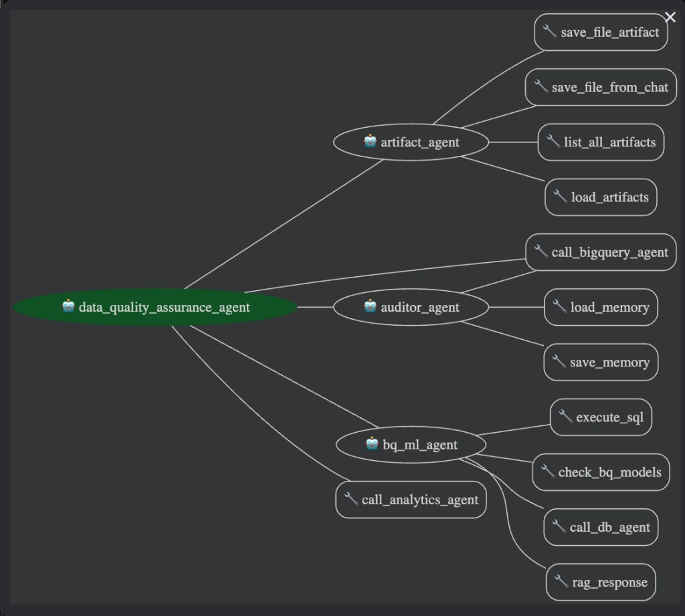Select the load_memory tool node
Screen dimensions: 685x616
(x=601, y=307)
